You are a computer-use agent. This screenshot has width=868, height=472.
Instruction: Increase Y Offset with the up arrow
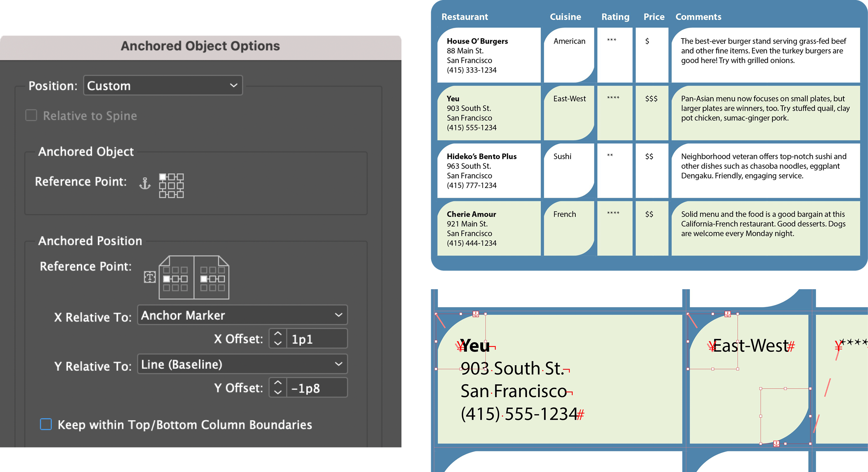click(x=278, y=383)
